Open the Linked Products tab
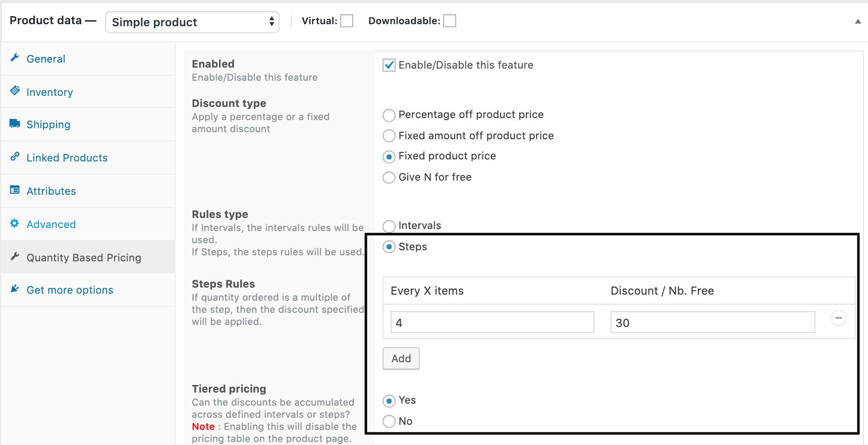This screenshot has width=868, height=445. tap(88, 157)
